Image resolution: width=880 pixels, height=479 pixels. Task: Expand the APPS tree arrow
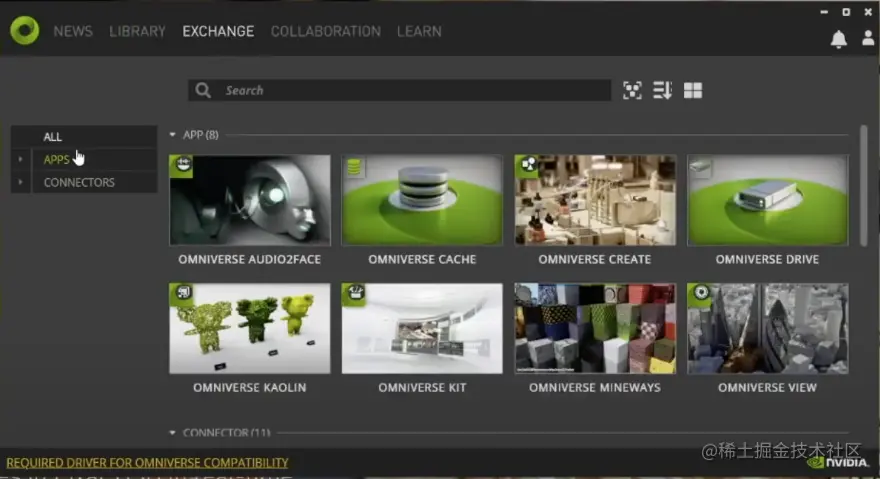21,159
